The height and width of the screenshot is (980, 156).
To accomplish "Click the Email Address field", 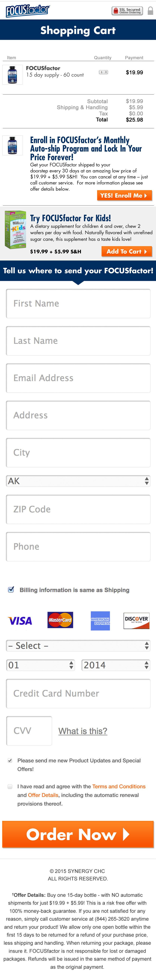I will [x=78, y=378].
